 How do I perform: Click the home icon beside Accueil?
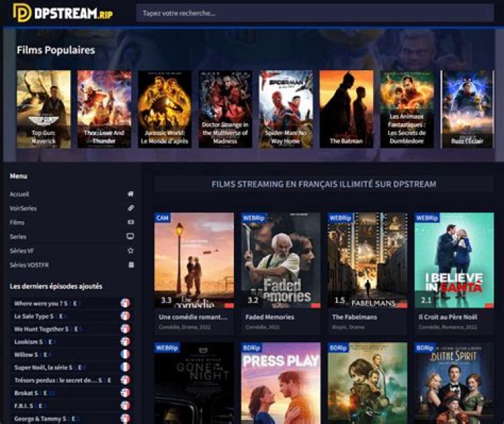pos(130,194)
